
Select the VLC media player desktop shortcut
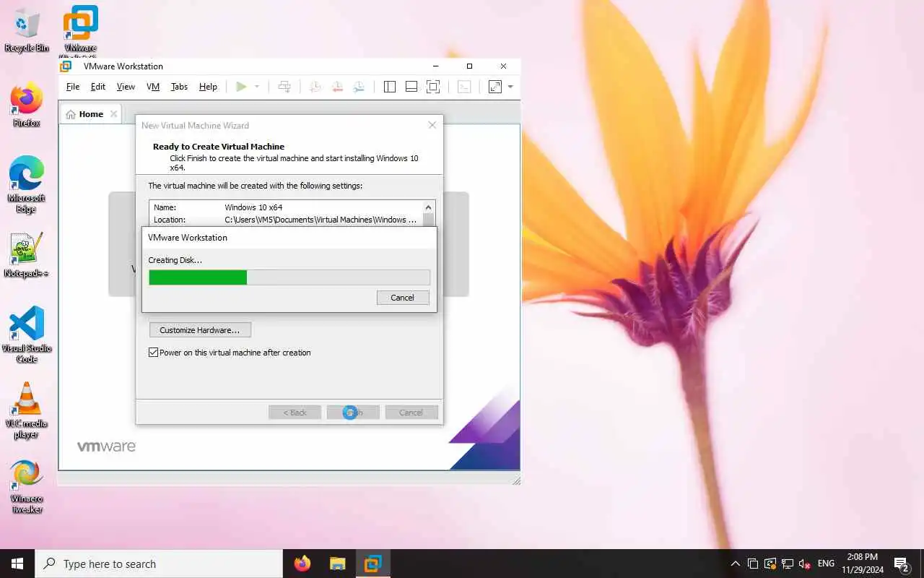click(27, 411)
